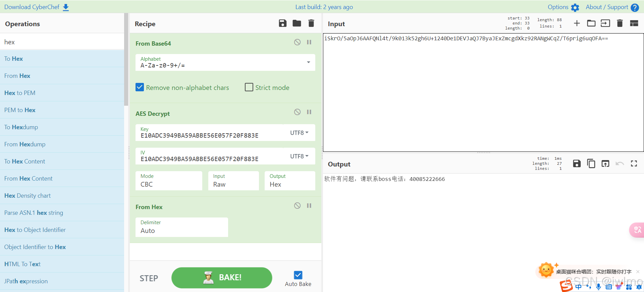The image size is (644, 292).
Task: Open About / Support help icon
Action: pyautogui.click(x=635, y=7)
